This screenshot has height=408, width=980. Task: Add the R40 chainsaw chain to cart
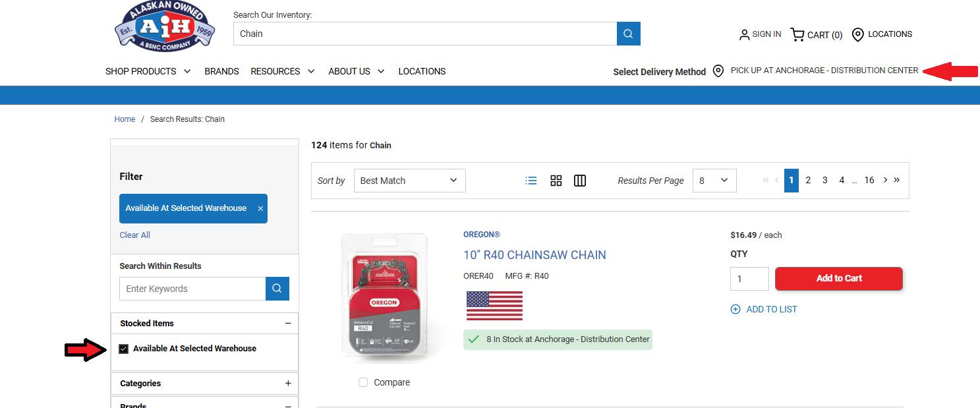click(x=839, y=278)
